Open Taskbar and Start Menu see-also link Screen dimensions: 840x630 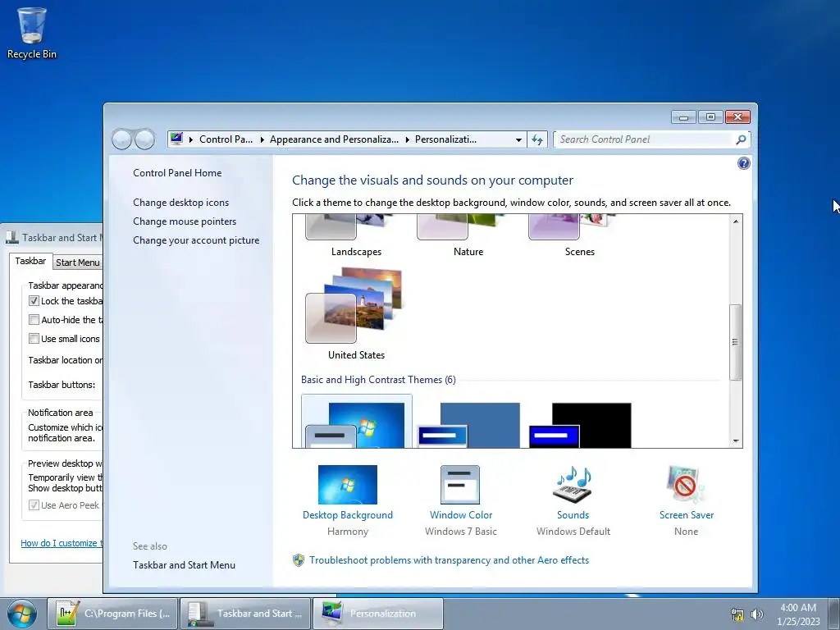tap(184, 565)
